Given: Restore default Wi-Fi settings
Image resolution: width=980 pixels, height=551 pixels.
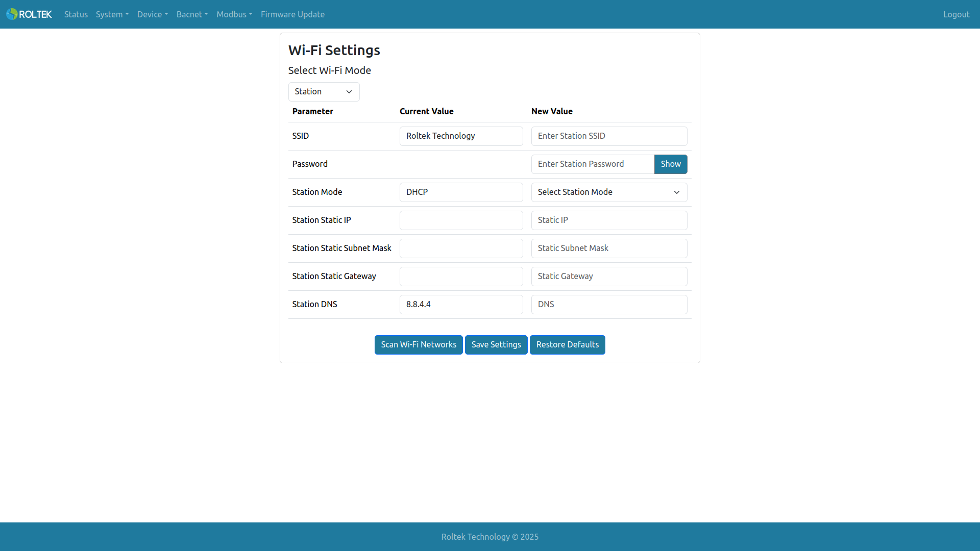Looking at the screenshot, I should tap(567, 345).
